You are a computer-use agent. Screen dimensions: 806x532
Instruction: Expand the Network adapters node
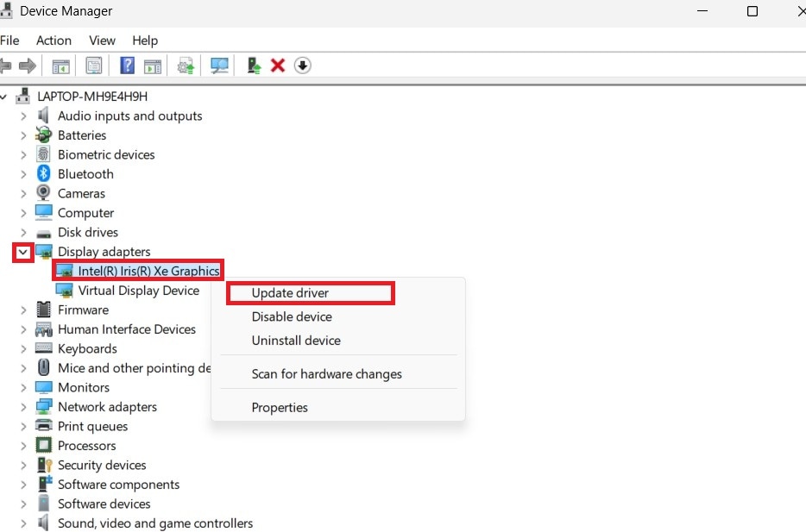tap(23, 407)
